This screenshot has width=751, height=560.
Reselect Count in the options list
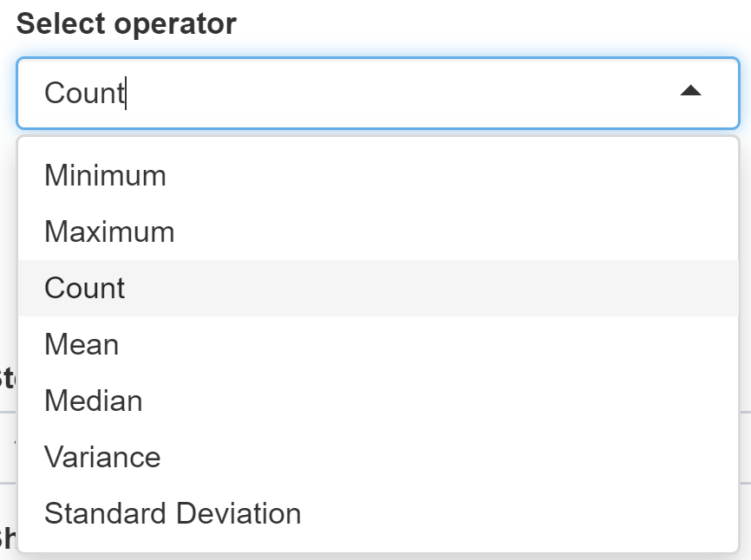tap(85, 289)
